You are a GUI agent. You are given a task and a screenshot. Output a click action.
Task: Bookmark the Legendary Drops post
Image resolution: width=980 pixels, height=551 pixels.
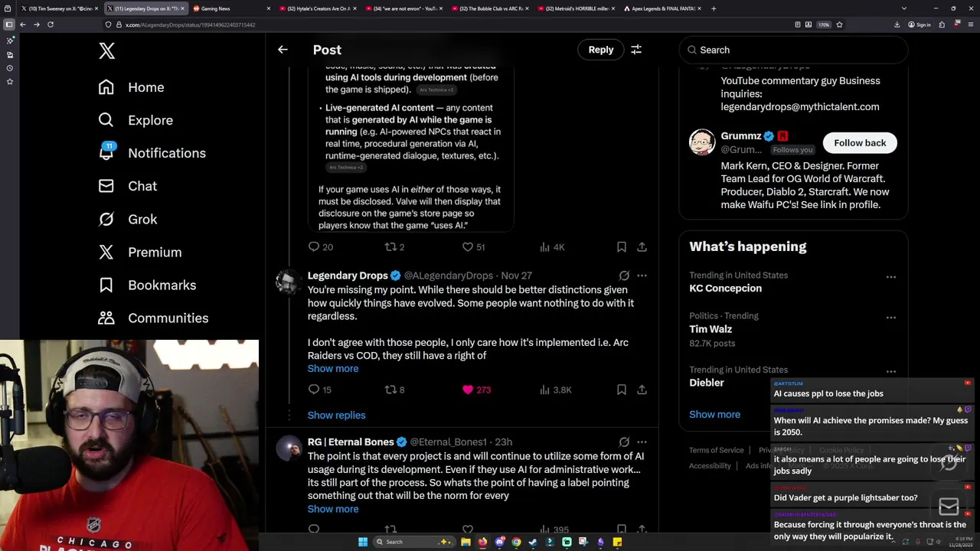tap(622, 390)
